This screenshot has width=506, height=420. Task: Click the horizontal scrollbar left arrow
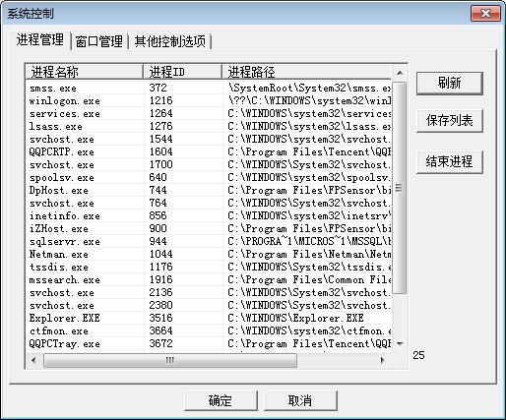pyautogui.click(x=33, y=360)
